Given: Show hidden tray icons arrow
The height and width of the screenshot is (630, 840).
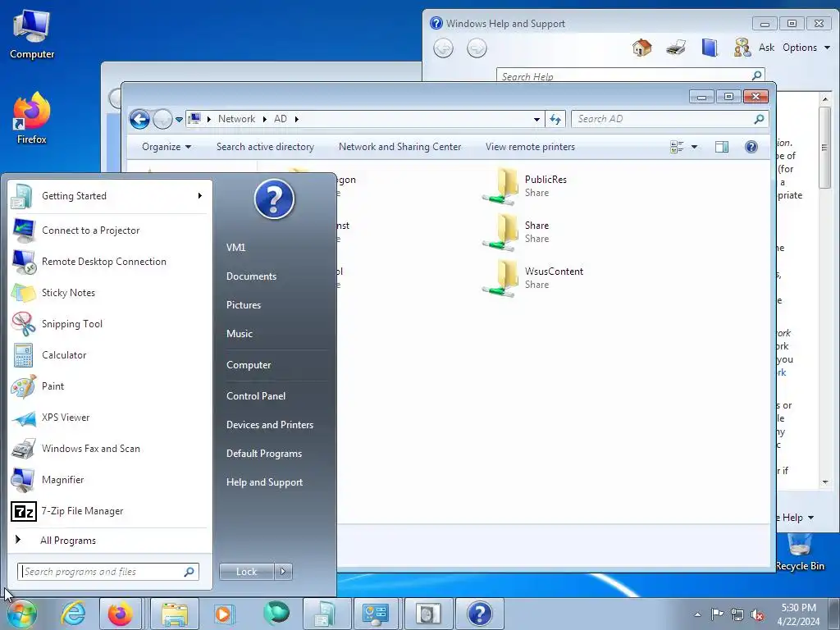Looking at the screenshot, I should point(697,614).
